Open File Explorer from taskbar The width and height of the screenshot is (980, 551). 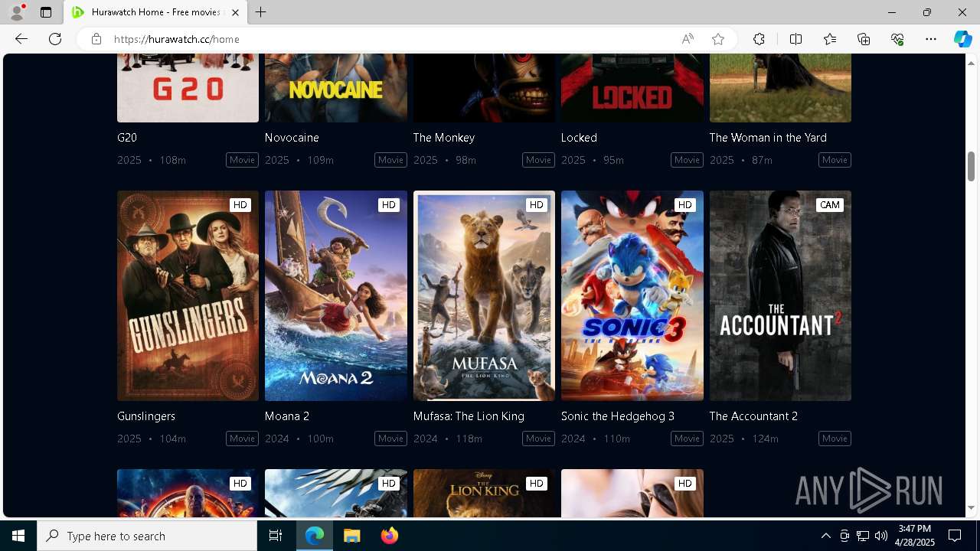pos(351,536)
